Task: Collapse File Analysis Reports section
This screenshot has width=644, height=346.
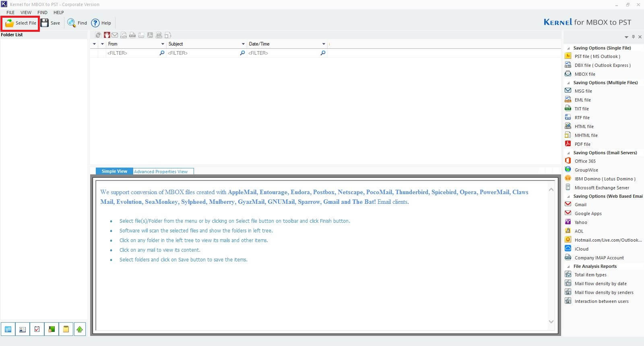Action: pyautogui.click(x=568, y=266)
